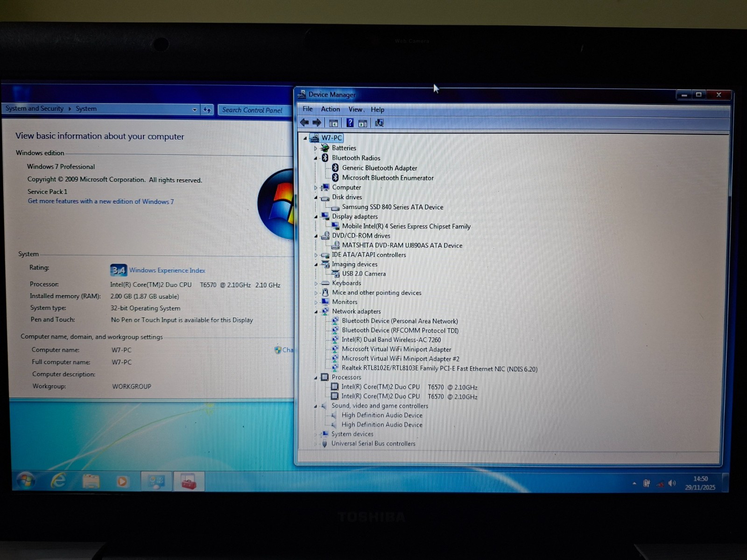Click the volume speaker tray icon
Image resolution: width=747 pixels, height=560 pixels.
pos(672,483)
